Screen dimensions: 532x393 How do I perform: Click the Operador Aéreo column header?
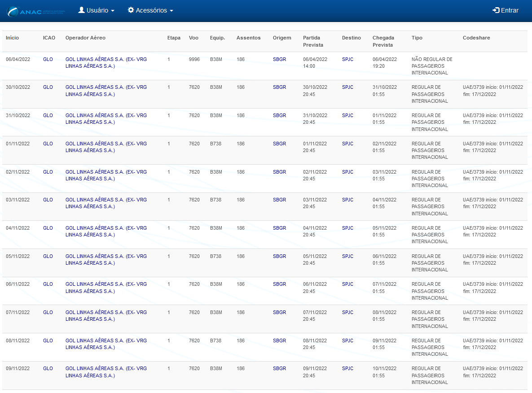click(x=85, y=38)
